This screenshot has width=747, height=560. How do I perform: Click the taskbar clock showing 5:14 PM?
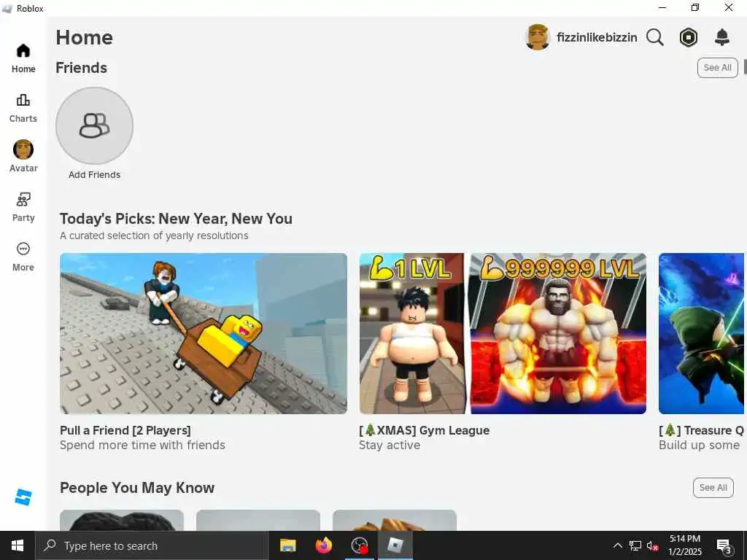(x=685, y=545)
